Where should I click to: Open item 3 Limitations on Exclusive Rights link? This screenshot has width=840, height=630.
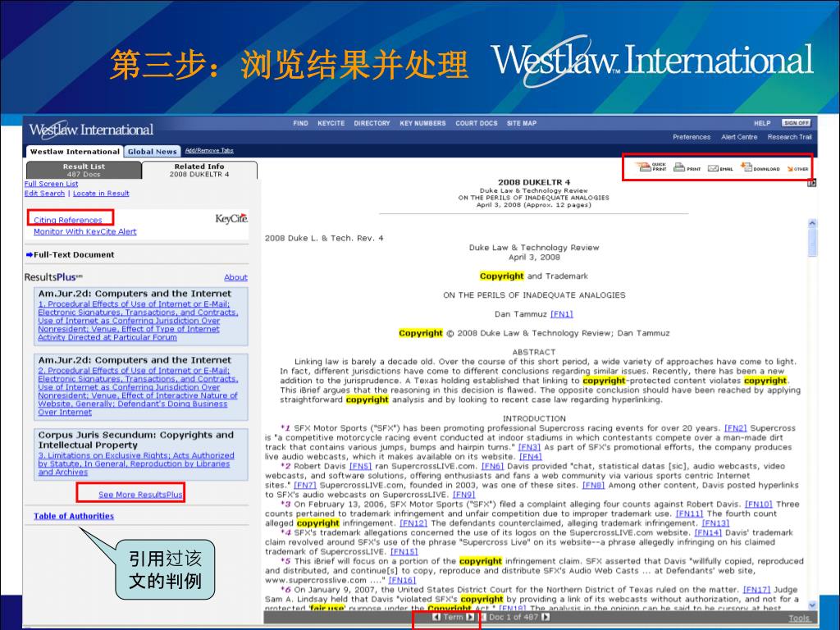136,463
